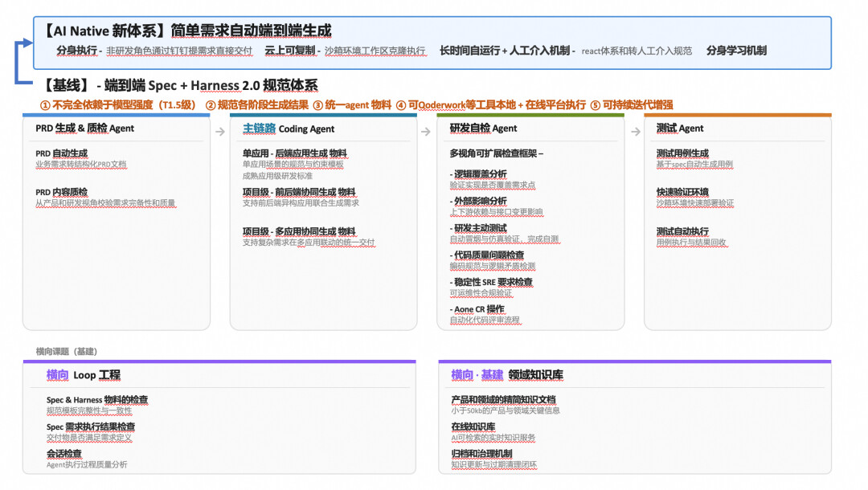
Task: Click section label '横向课题（基建）'
Action: [x=67, y=351]
